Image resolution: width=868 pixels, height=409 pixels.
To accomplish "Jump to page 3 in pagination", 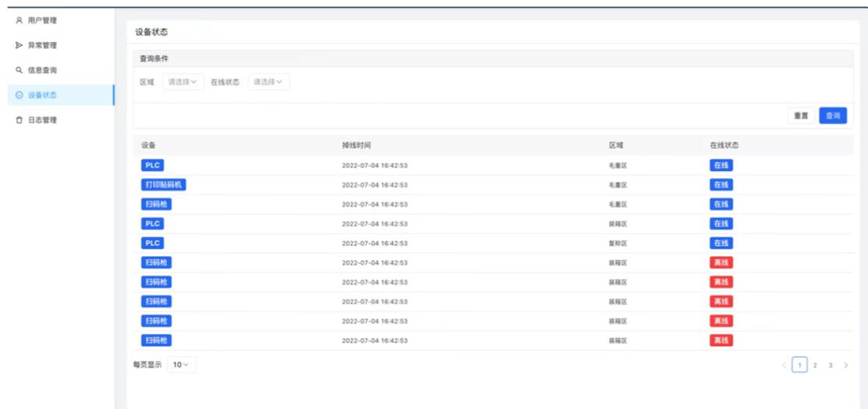I will [x=831, y=365].
